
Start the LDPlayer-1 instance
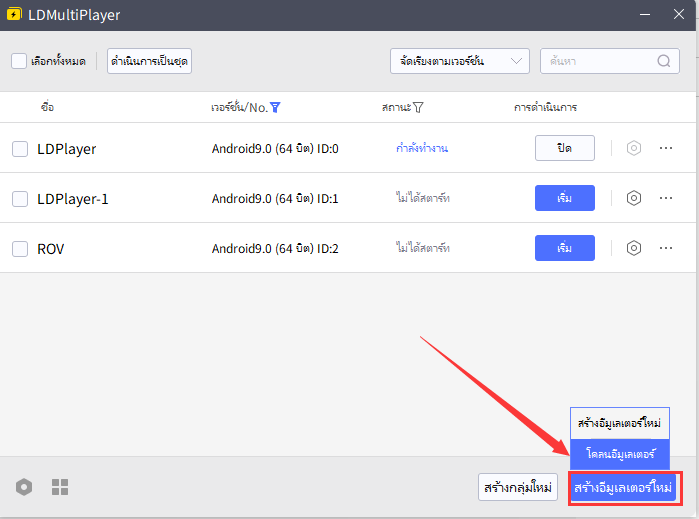point(565,198)
